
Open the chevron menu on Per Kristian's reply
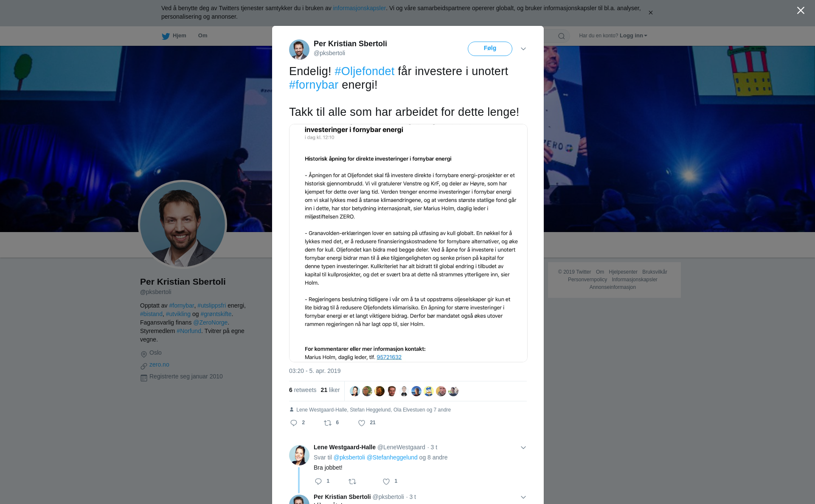[x=523, y=497]
